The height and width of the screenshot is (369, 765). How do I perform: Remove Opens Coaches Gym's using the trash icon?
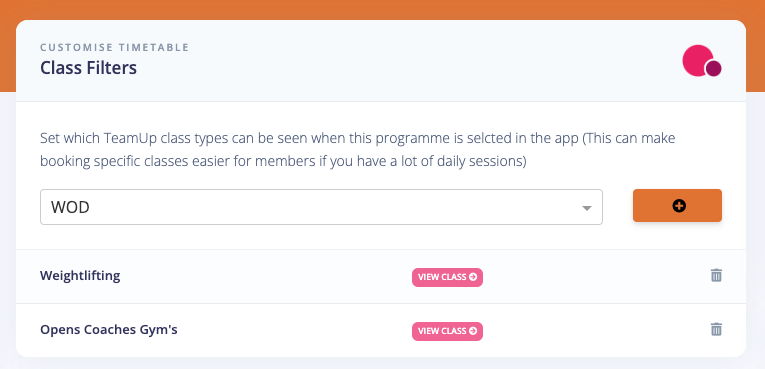click(x=716, y=329)
